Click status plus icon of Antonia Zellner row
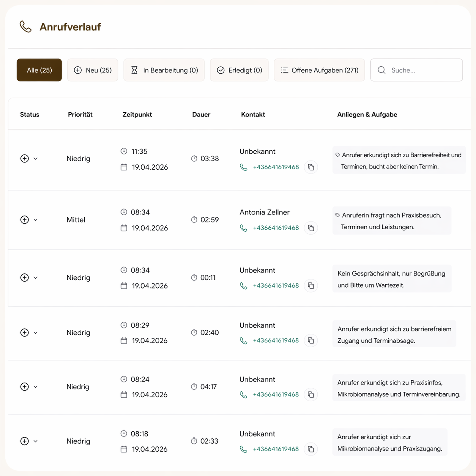Image resolution: width=476 pixels, height=476 pixels. click(25, 220)
